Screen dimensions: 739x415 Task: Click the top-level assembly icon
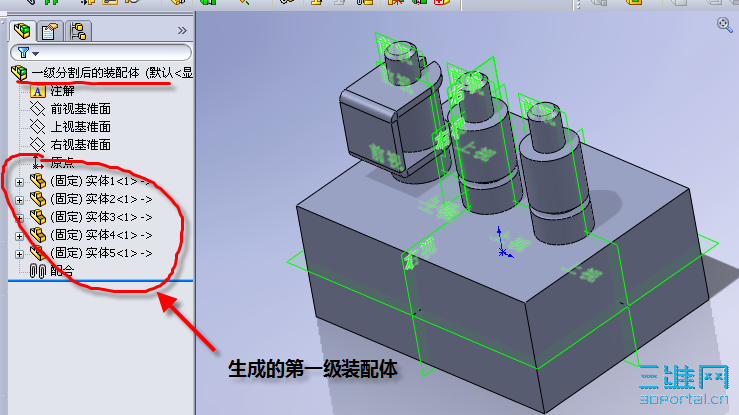(x=19, y=73)
